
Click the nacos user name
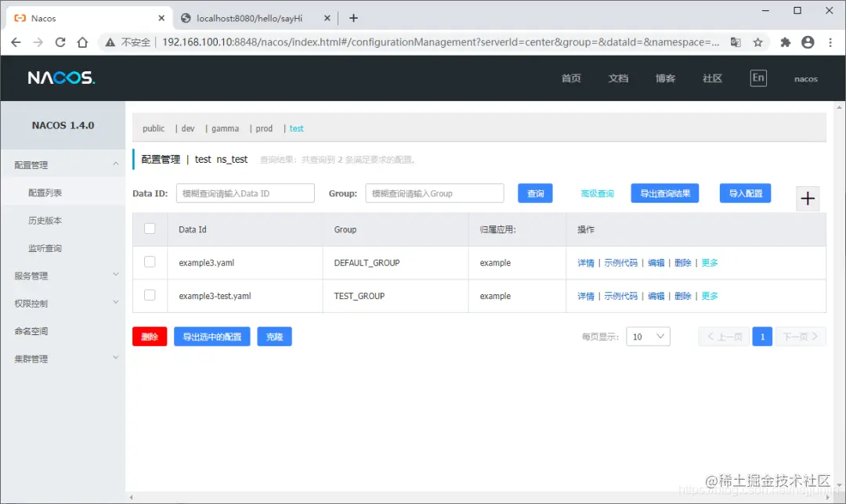(805, 79)
